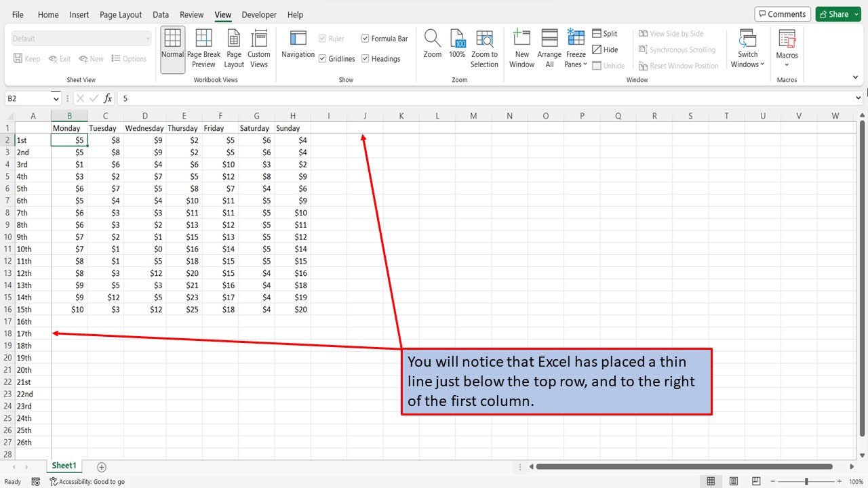Enable the Ruler checkbox

pos(323,39)
